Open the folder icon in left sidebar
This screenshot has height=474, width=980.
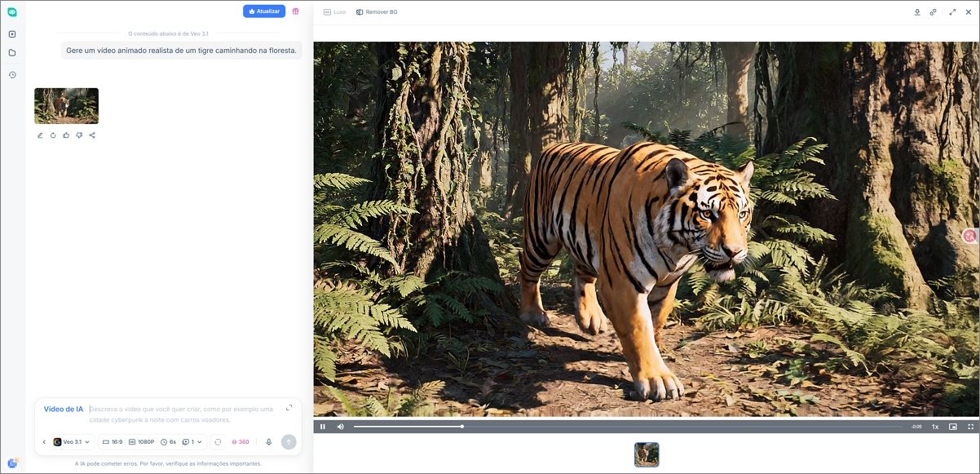pyautogui.click(x=12, y=53)
